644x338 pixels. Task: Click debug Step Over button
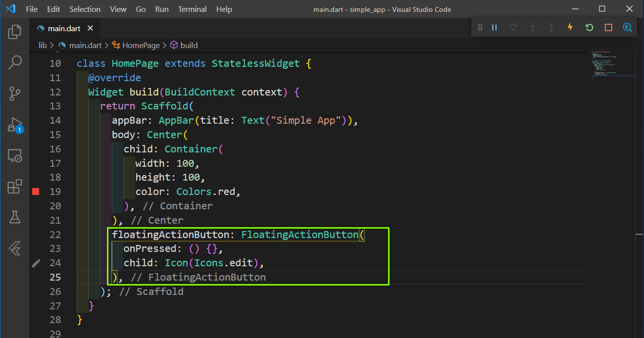[513, 28]
